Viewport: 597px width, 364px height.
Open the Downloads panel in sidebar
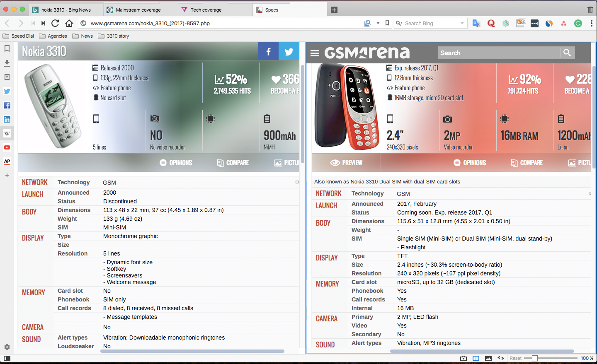click(x=7, y=63)
